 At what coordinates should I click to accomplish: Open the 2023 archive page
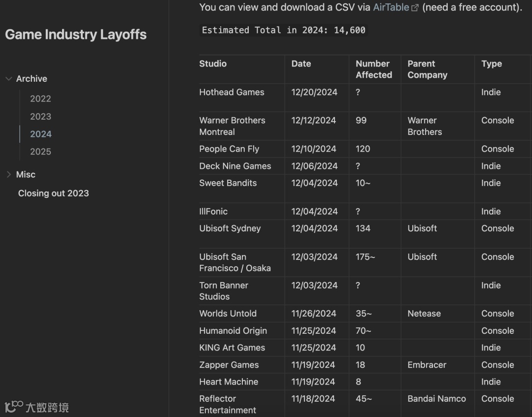click(x=40, y=116)
